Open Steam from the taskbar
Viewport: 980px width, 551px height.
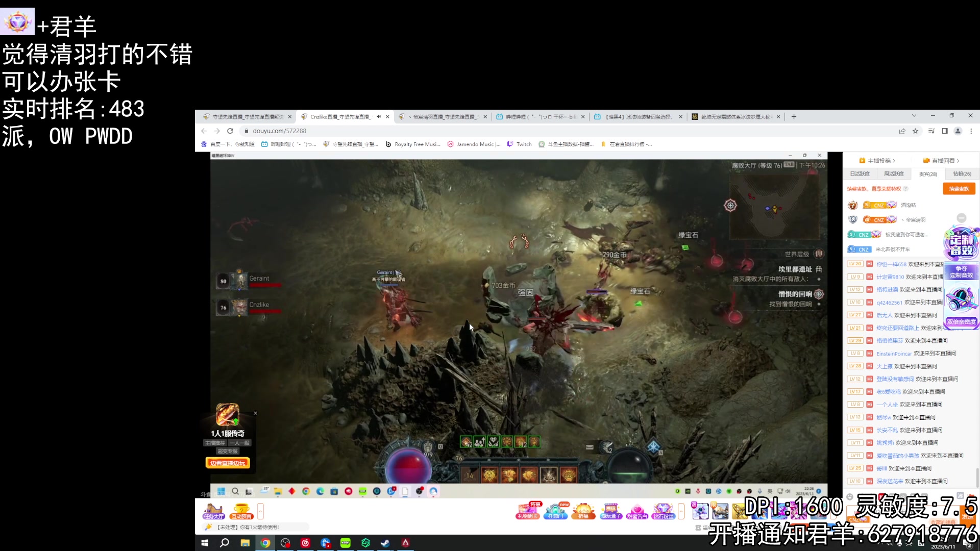385,543
